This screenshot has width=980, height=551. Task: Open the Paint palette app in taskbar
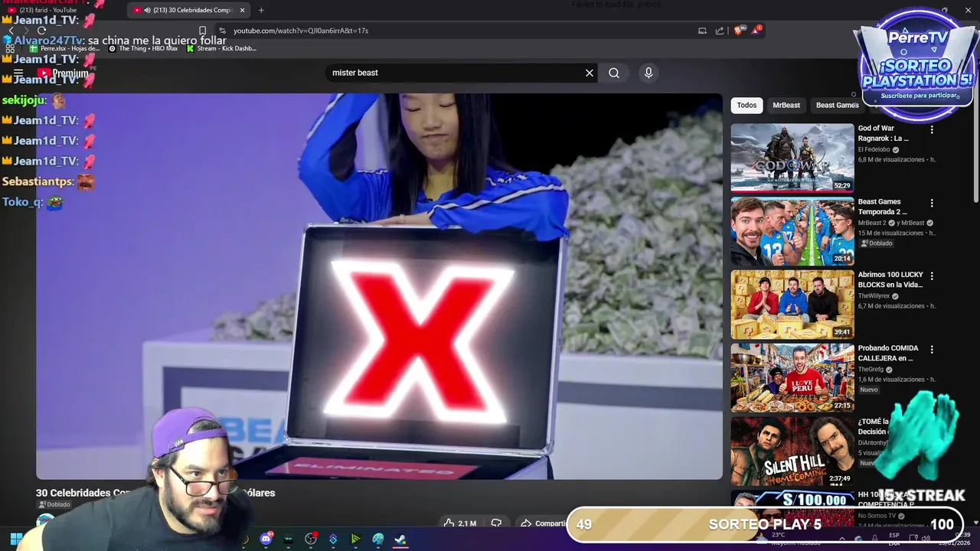pos(377,539)
